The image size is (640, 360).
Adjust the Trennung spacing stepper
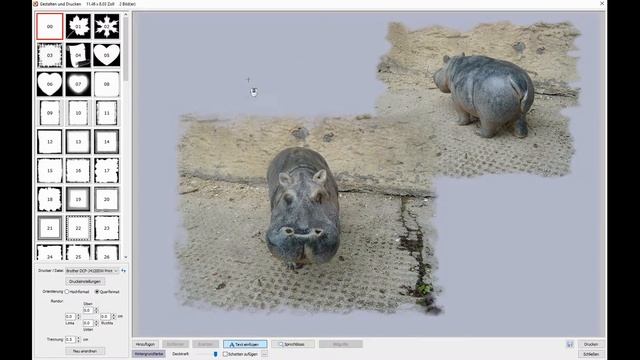[x=78, y=339]
